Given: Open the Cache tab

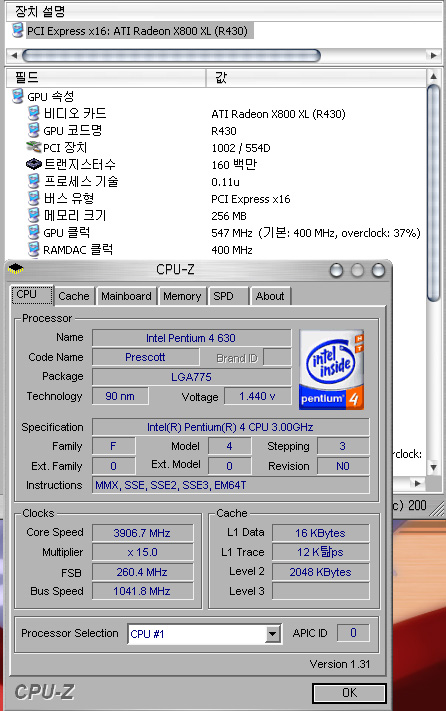Looking at the screenshot, I should (74, 296).
